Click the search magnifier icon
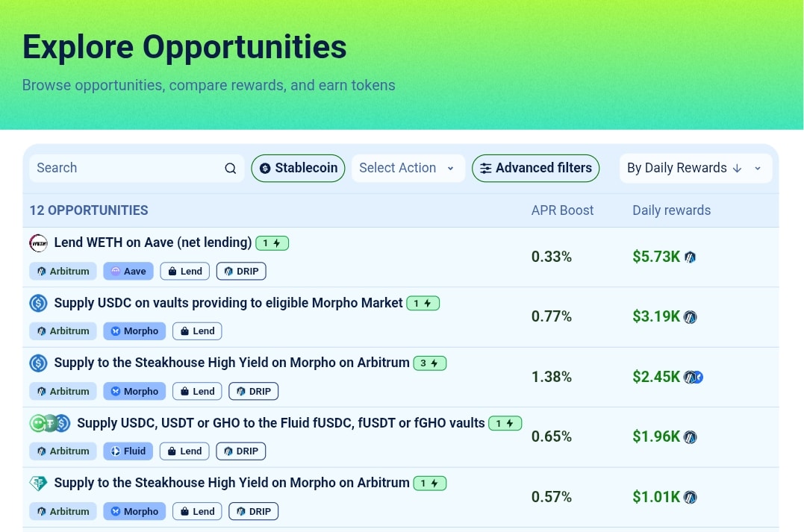The width and height of the screenshot is (804, 532). (x=230, y=168)
